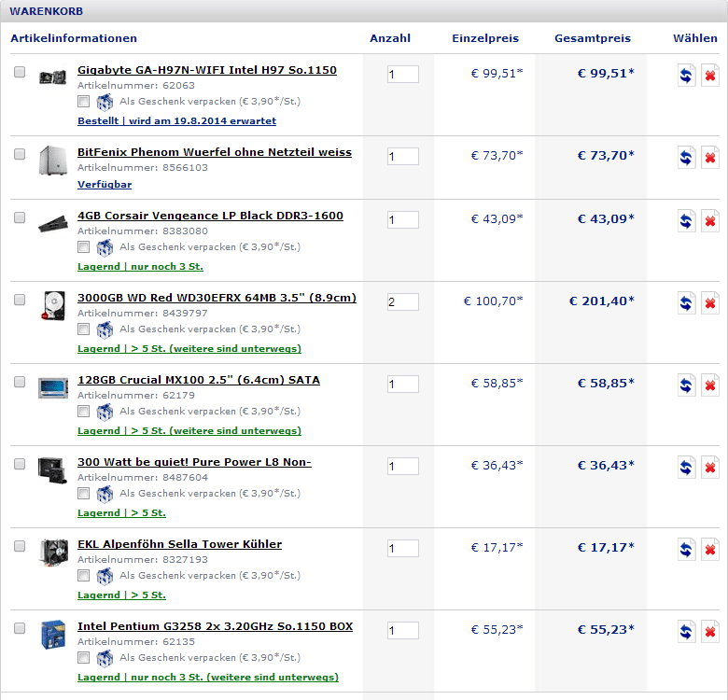Remove BitFenix Phenom from cart
This screenshot has height=700, width=728.
tap(710, 158)
